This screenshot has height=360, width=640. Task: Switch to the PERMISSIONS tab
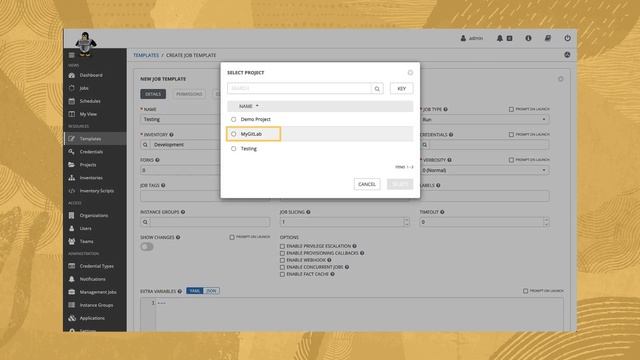[189, 94]
